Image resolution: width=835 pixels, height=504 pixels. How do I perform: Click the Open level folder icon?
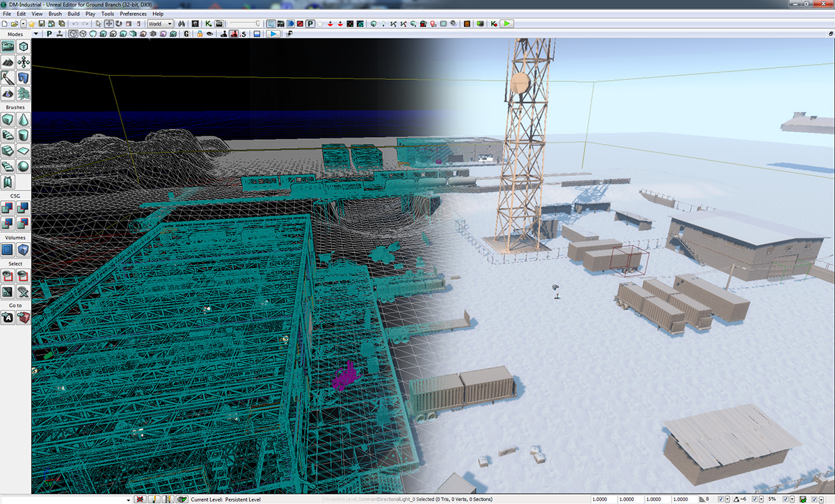coord(14,24)
